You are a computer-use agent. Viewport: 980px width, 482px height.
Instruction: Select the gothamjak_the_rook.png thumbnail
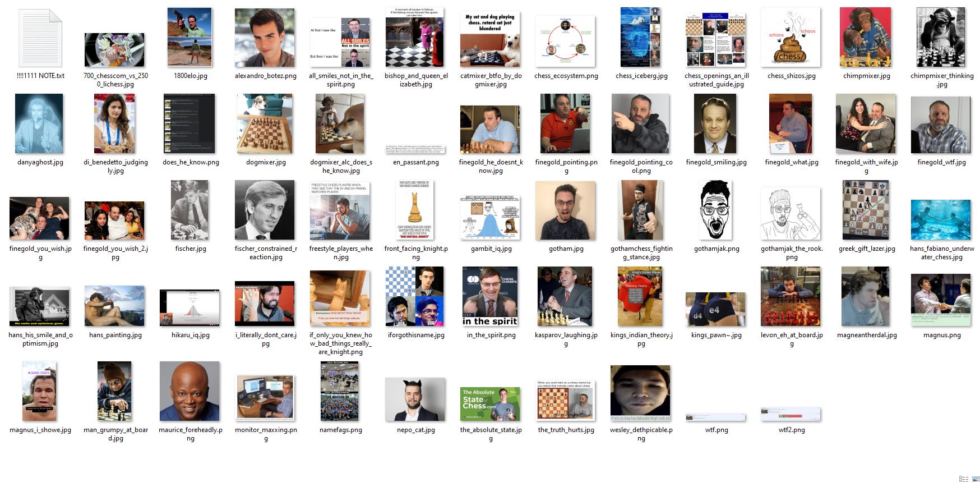click(791, 213)
